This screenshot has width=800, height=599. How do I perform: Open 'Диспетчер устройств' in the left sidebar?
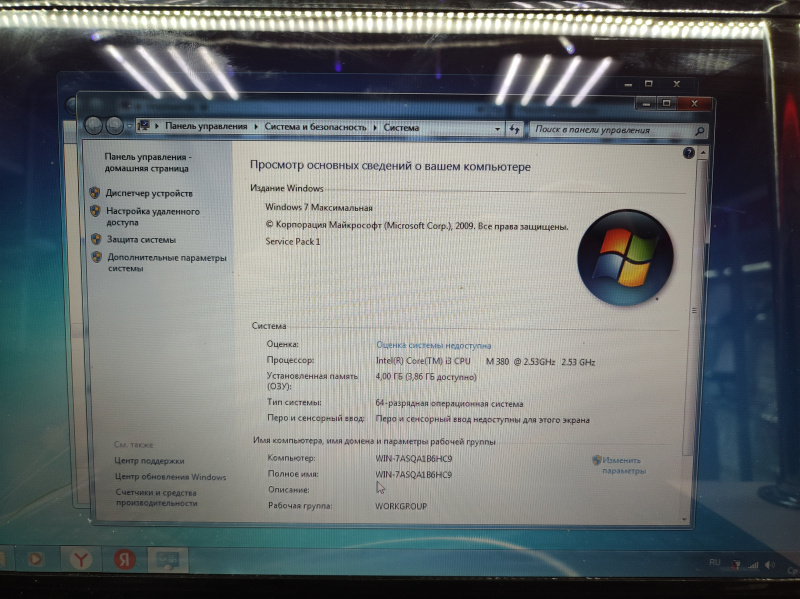tap(149, 193)
